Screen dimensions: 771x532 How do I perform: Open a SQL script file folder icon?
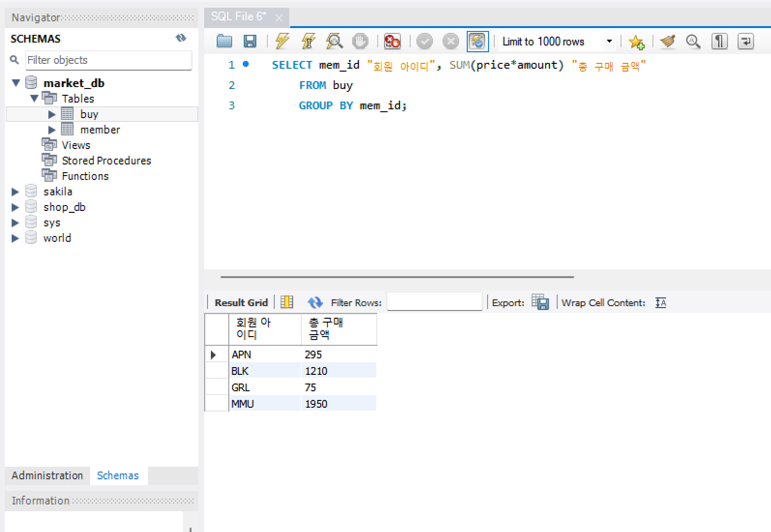(x=224, y=42)
